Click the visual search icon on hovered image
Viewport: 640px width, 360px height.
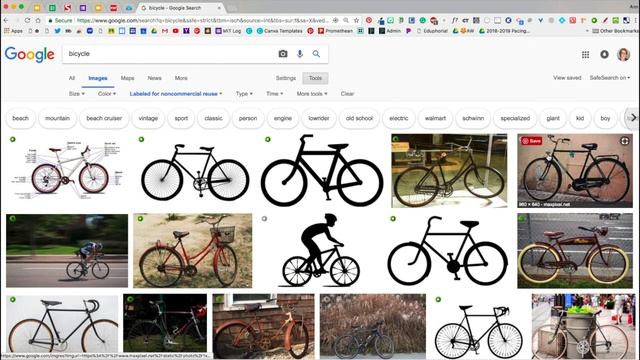(624, 141)
